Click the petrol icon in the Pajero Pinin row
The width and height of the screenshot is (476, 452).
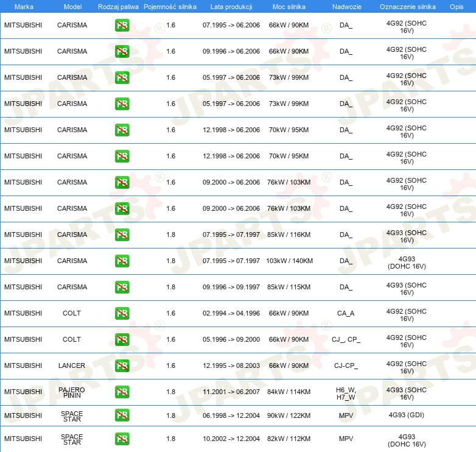(x=122, y=392)
